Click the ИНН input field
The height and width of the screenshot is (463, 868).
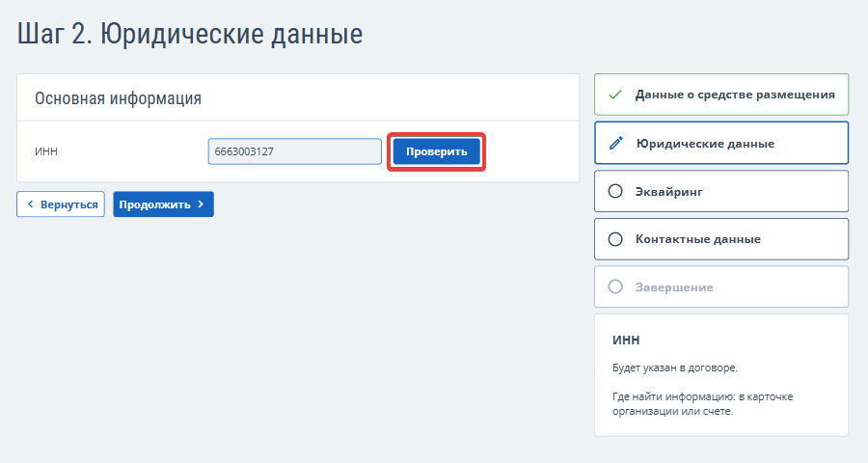coord(294,151)
